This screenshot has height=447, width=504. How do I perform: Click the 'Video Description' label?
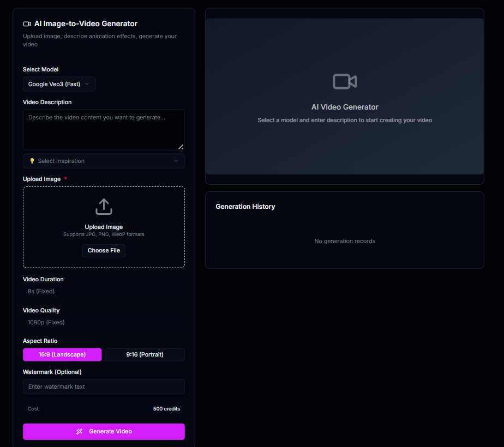(x=47, y=102)
